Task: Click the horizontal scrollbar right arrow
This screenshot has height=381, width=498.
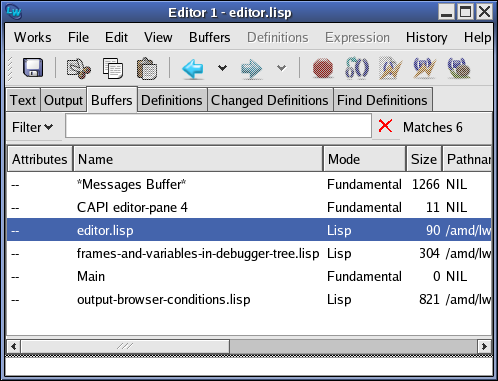Action: click(x=484, y=346)
